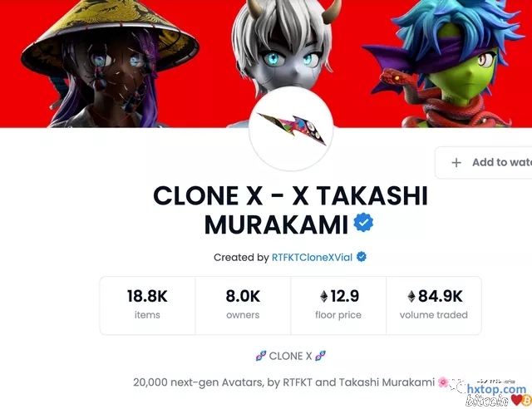Image resolution: width=532 pixels, height=409 pixels.
Task: Click the cherry blossom emoji after Murakami
Action: (x=443, y=382)
